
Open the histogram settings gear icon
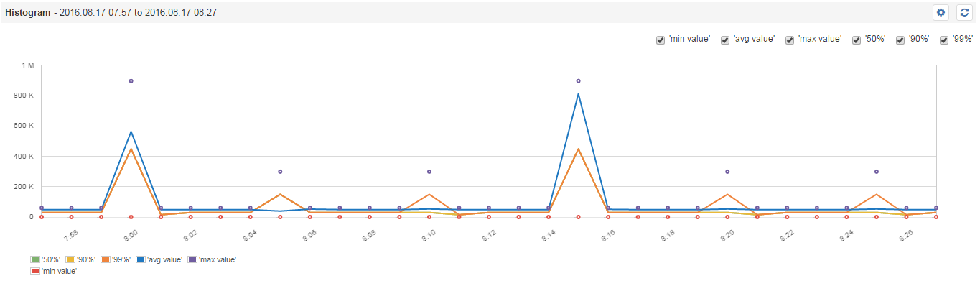pyautogui.click(x=941, y=12)
